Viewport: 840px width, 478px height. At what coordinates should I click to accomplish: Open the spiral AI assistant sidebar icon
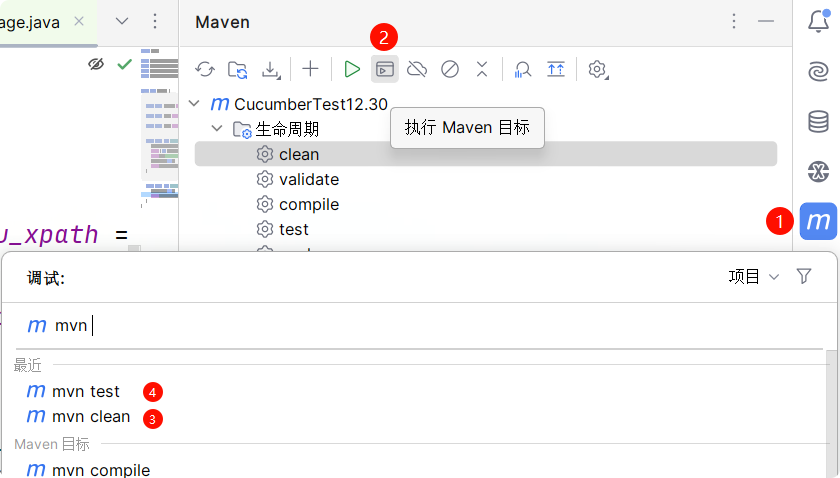[x=819, y=71]
